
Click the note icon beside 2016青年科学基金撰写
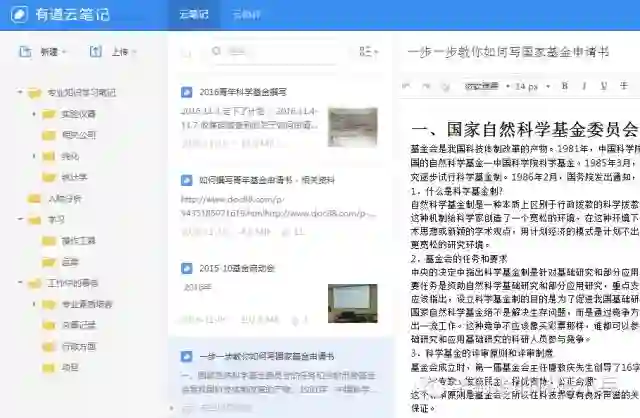[x=187, y=92]
